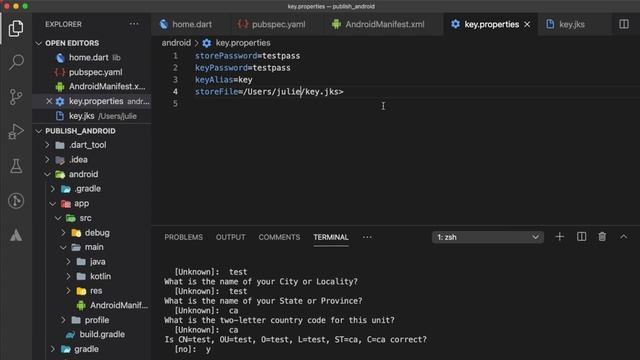Open the Testing flask view
Viewport: 640px width, 360px height.
coord(16,166)
